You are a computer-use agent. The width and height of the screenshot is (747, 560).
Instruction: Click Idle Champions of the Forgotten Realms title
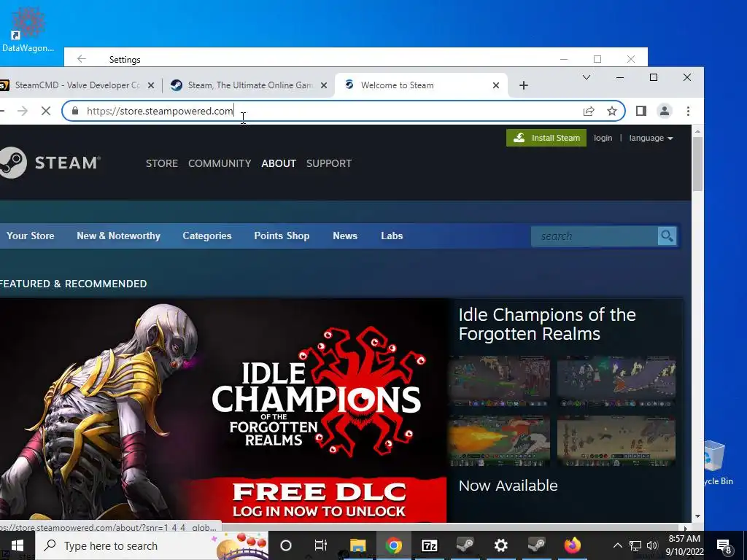(547, 324)
